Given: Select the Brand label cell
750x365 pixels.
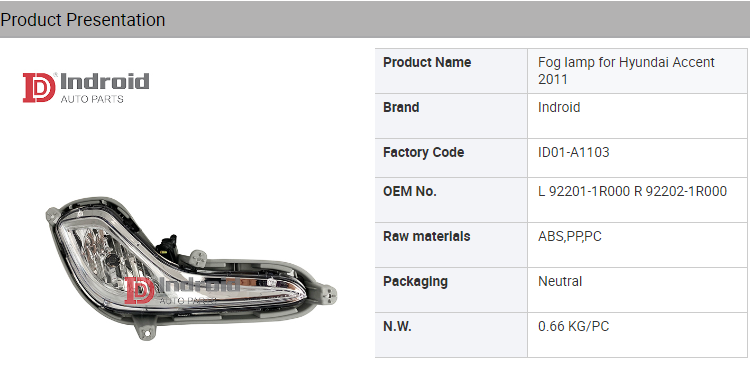Looking at the screenshot, I should [451, 116].
